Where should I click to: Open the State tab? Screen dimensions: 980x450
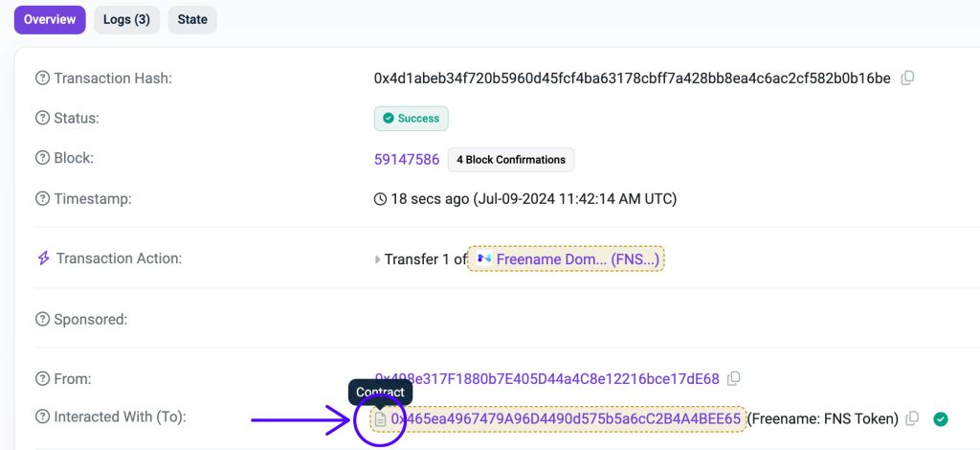pyautogui.click(x=192, y=20)
